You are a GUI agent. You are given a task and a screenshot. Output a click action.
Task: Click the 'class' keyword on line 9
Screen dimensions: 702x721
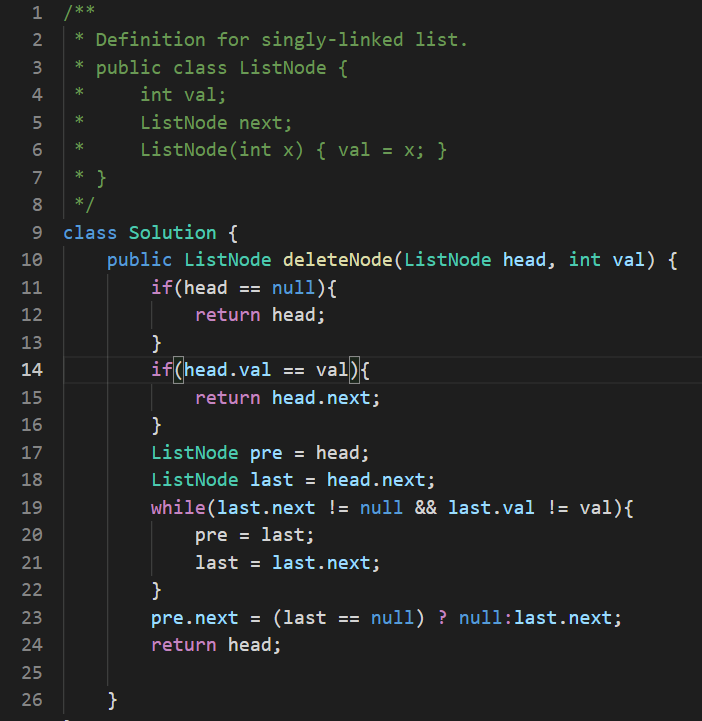90,233
